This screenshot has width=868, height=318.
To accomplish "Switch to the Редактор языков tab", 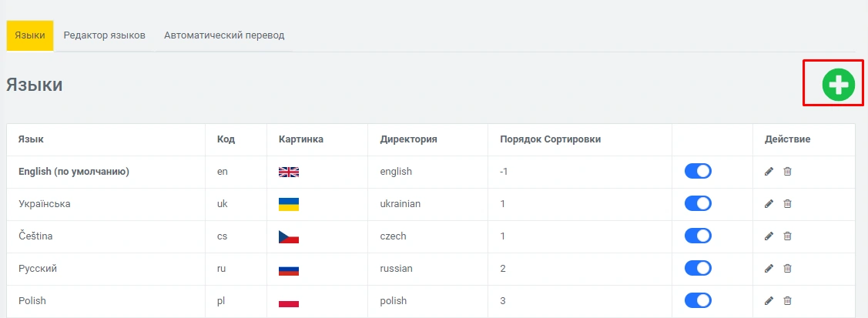I will tap(105, 35).
